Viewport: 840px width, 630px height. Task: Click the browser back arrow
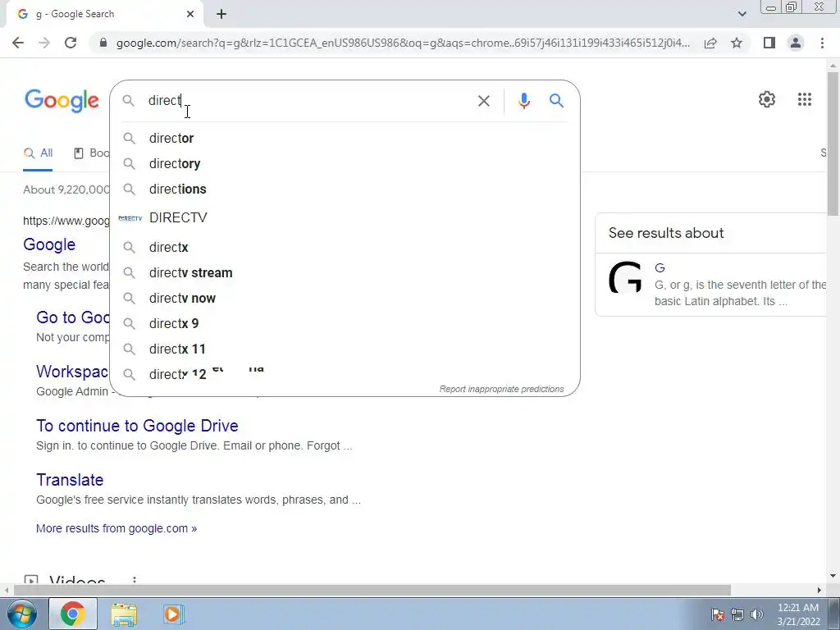tap(18, 43)
